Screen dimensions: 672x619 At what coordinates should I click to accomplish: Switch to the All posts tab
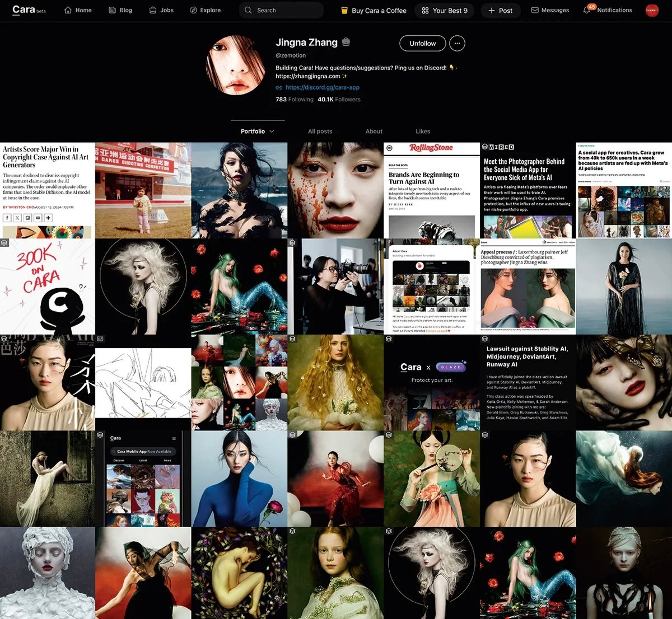[x=320, y=132]
